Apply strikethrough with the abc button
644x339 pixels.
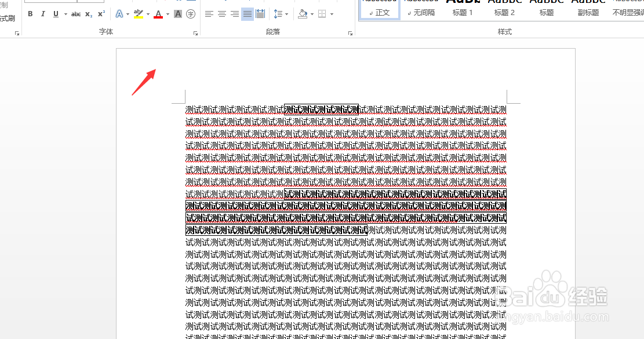point(76,14)
